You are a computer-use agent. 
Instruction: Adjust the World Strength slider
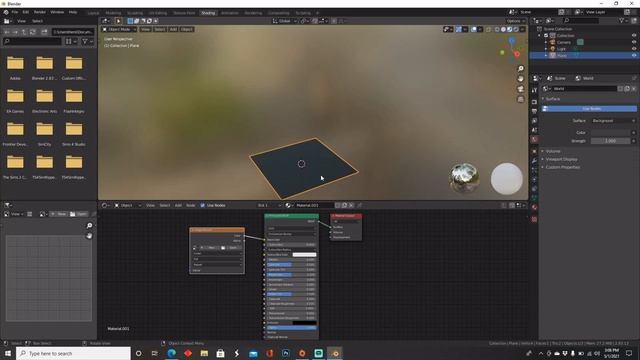coord(610,141)
